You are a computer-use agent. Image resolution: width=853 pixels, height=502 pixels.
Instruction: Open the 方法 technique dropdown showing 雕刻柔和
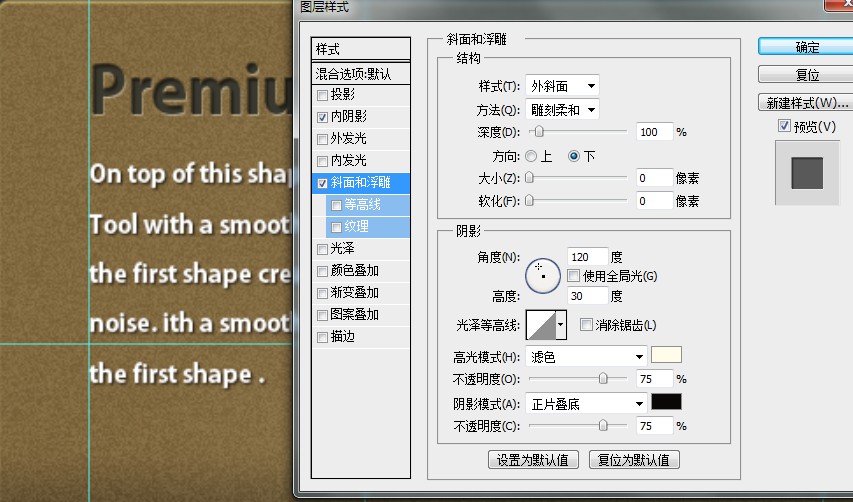coord(562,110)
